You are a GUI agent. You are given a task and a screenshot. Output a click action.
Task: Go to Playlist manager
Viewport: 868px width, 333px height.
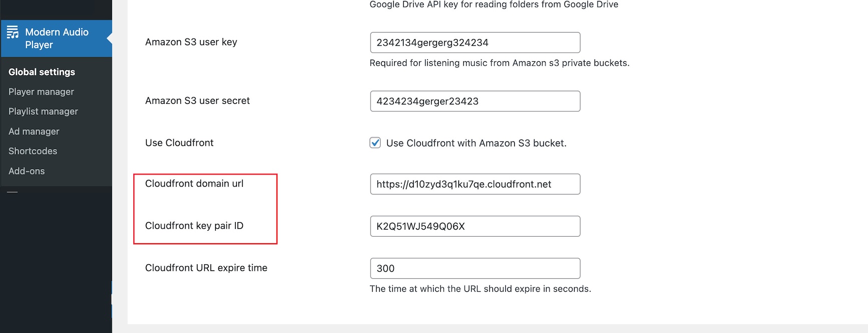tap(43, 111)
